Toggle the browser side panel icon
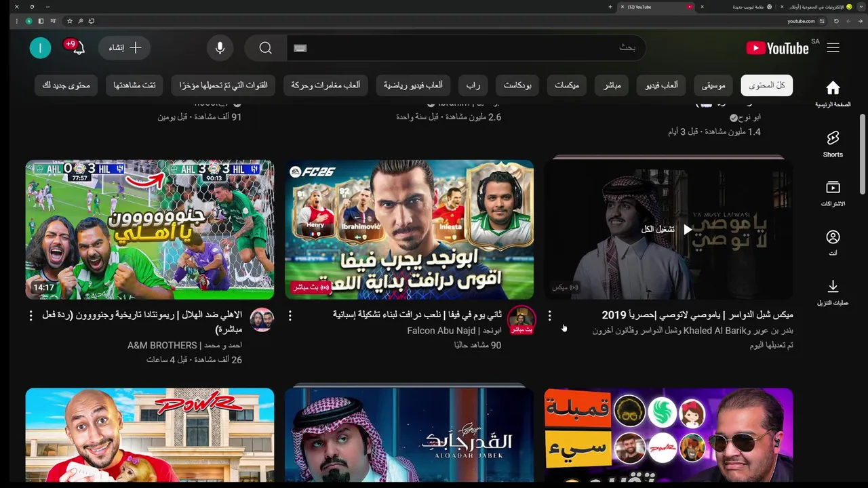The image size is (868, 488). (x=41, y=21)
